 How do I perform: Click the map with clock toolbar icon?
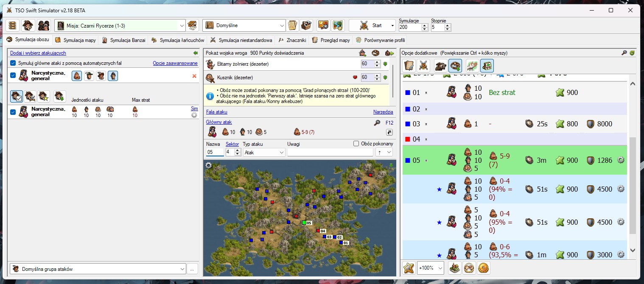(337, 25)
